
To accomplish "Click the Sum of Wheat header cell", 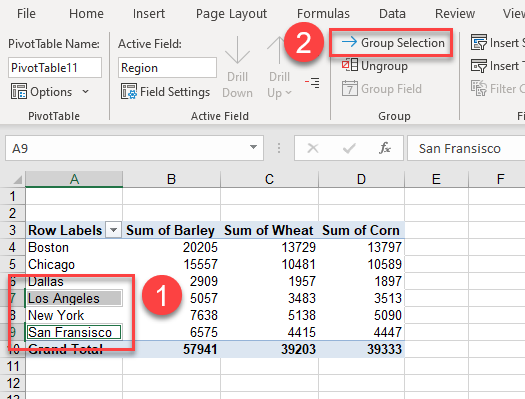I will point(269,230).
